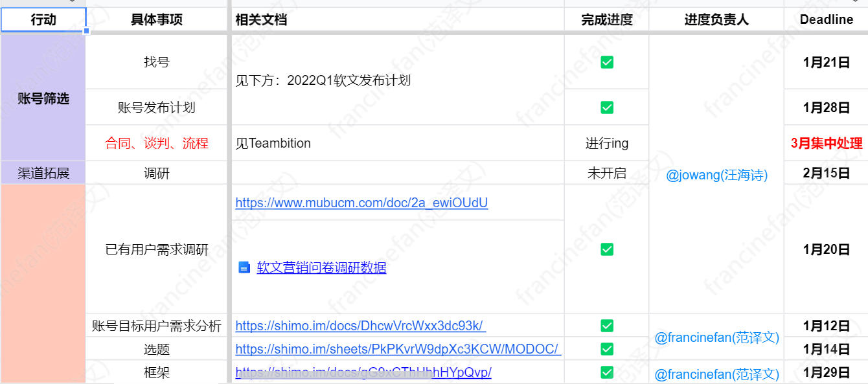868x384 pixels.
Task: Select the 完成进度 header cell
Action: 607,19
